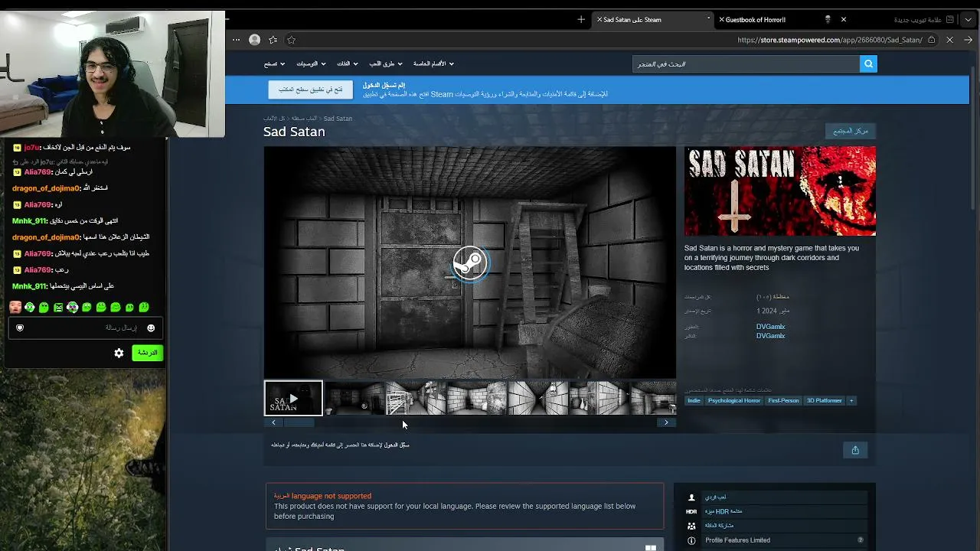Open the 'First-Person' tag
This screenshot has width=980, height=551.
click(783, 400)
